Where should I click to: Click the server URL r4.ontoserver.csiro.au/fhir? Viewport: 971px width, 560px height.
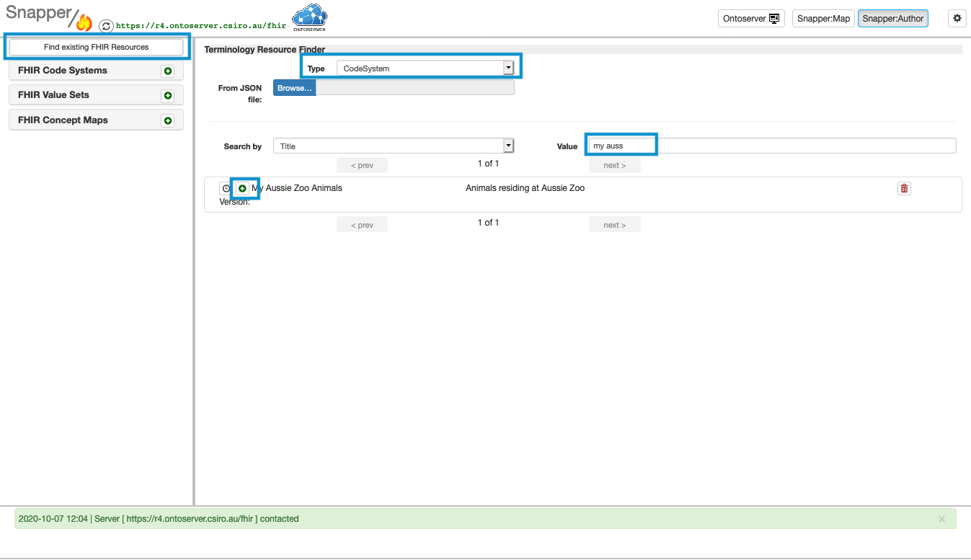click(x=201, y=25)
